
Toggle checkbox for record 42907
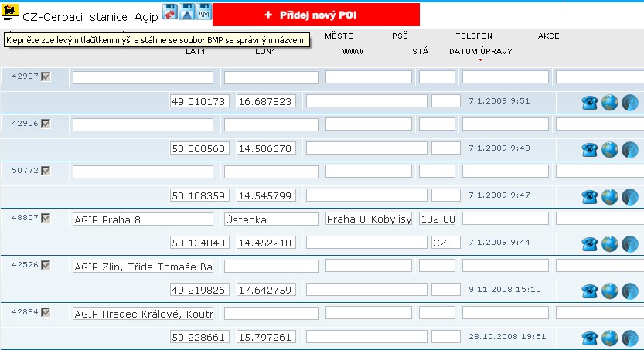46,76
